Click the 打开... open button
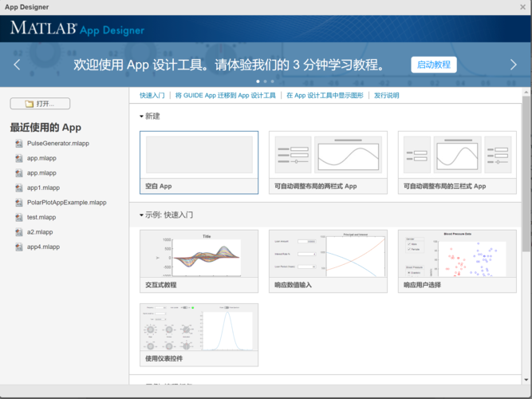Screen dimensions: 532x399 40,104
